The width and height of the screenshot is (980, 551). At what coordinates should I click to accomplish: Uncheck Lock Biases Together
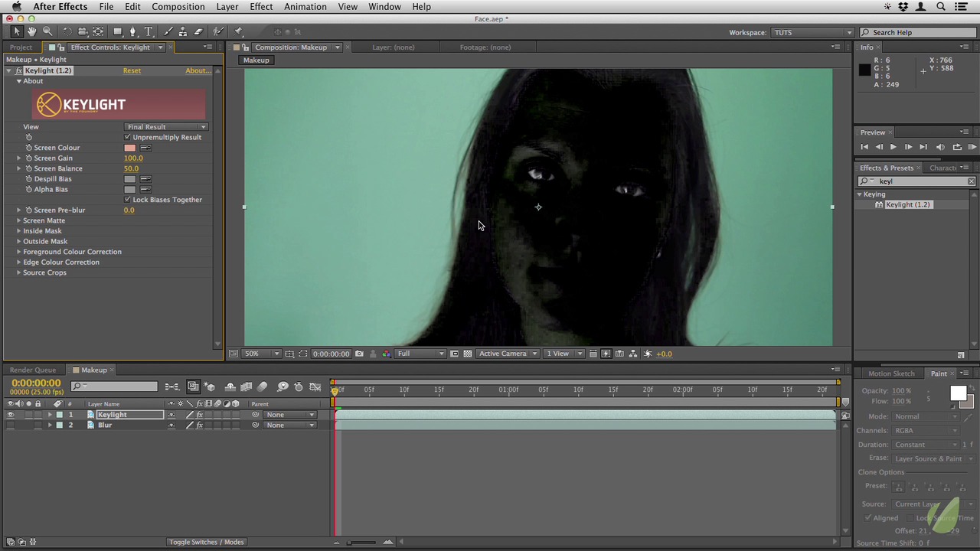coord(128,200)
